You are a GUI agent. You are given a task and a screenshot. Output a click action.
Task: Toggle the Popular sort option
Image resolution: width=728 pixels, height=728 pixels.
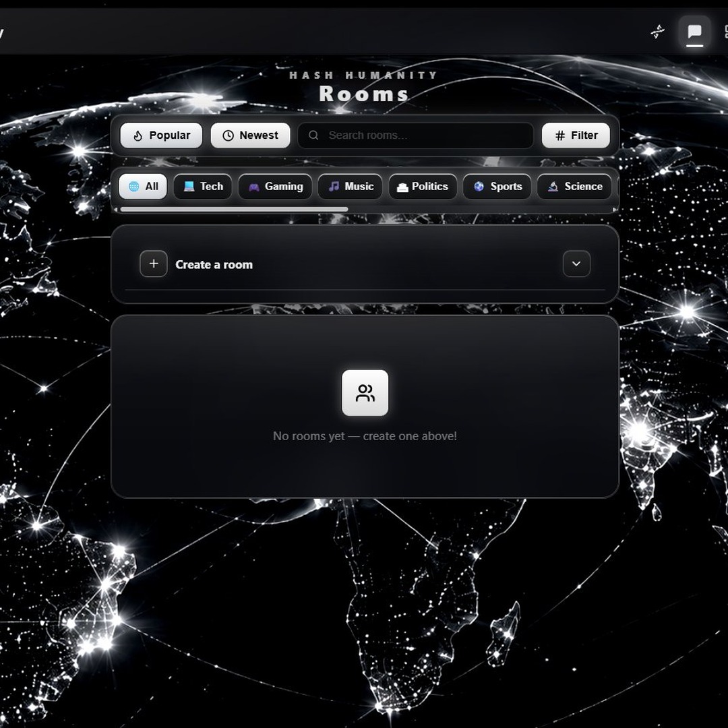[161, 135]
